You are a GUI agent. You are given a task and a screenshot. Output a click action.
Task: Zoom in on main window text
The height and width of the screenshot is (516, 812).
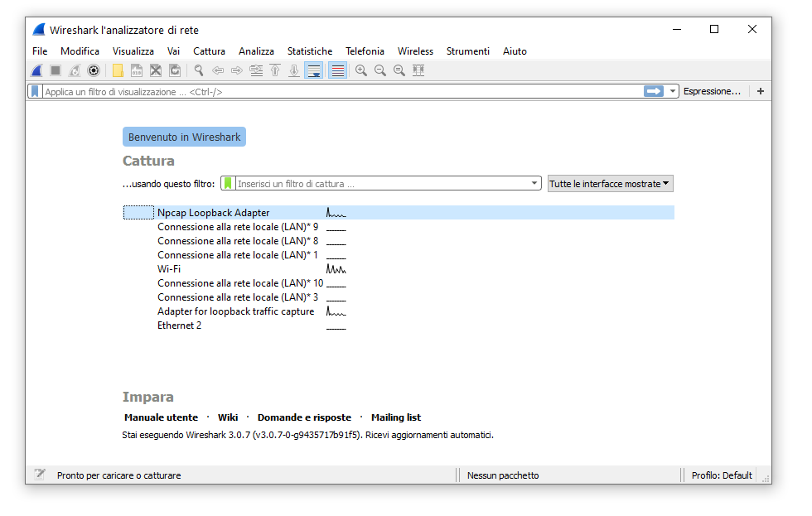point(361,70)
